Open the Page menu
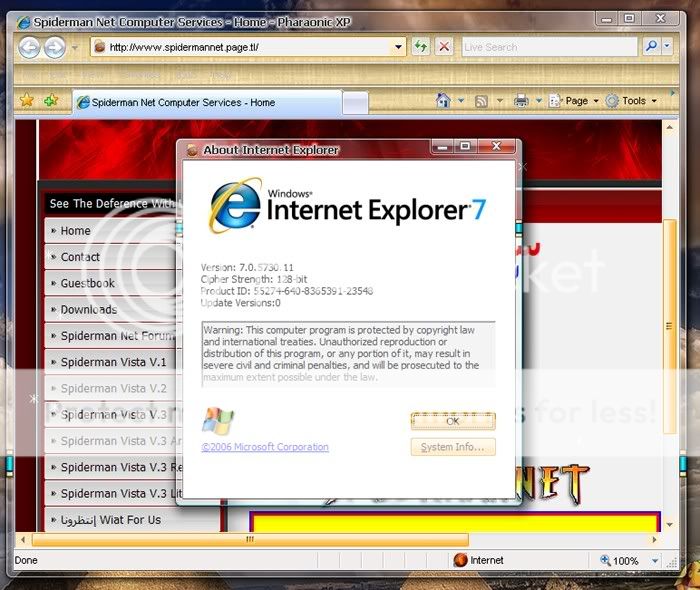Viewport: 700px width, 590px height. click(574, 101)
